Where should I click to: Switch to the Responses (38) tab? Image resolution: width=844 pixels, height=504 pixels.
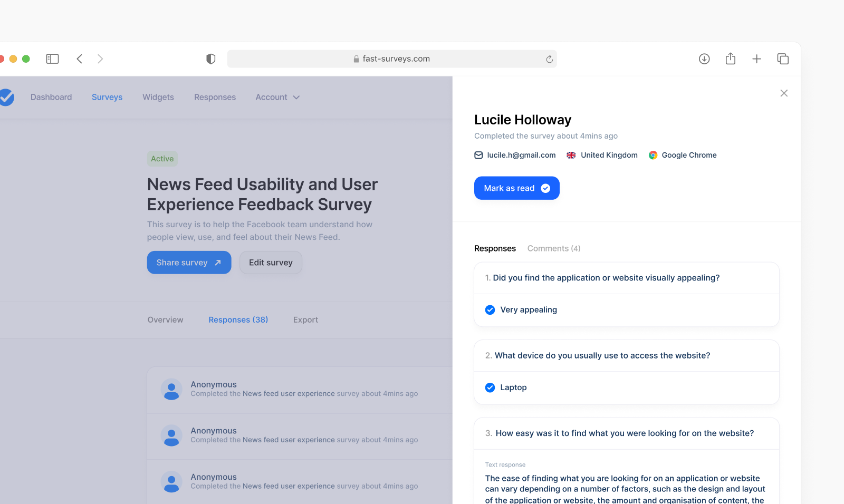(x=238, y=320)
